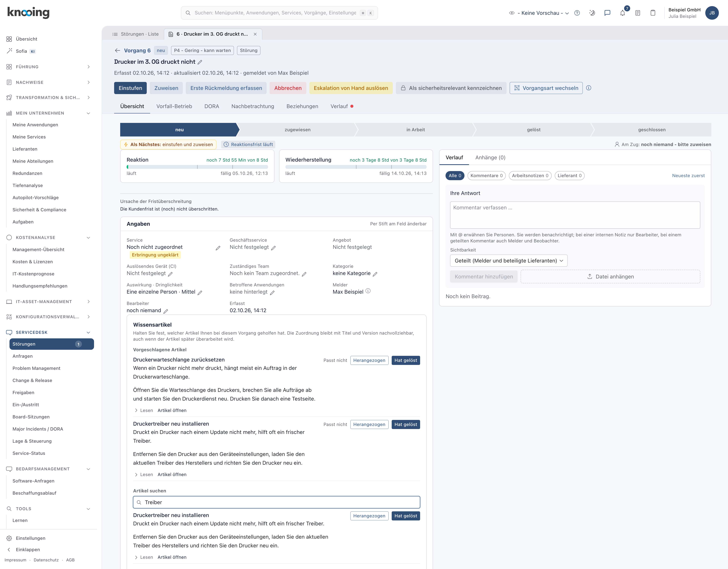The width and height of the screenshot is (728, 569).
Task: Edit Geschäftsservice with its pencil icon
Action: (273, 248)
